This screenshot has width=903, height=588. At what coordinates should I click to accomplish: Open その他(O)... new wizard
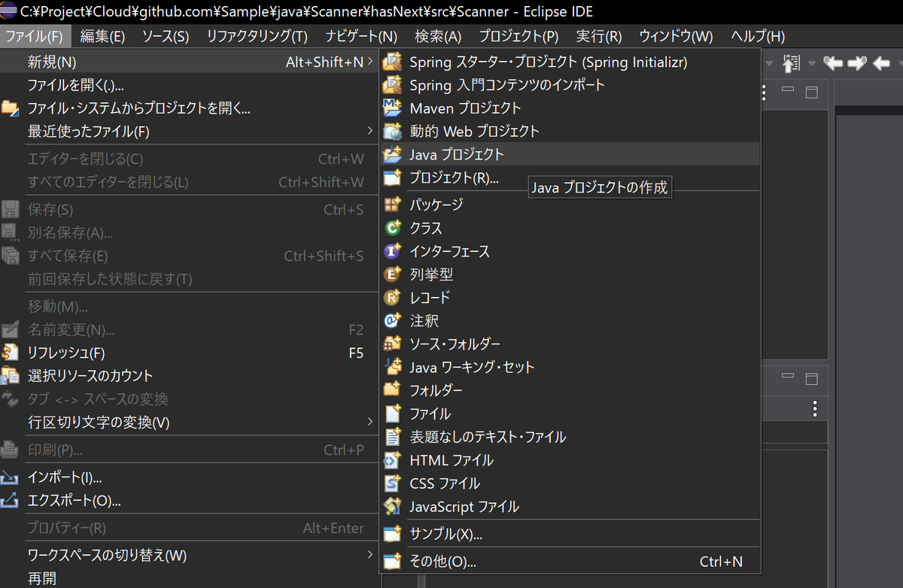click(570, 562)
